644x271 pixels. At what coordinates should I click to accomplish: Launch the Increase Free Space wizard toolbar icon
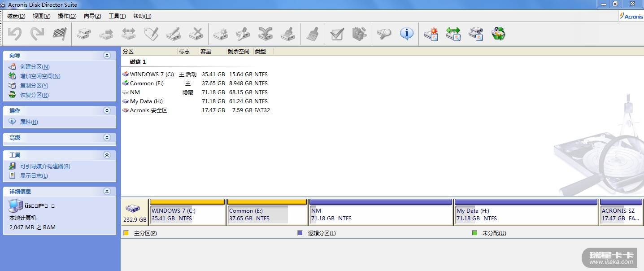coord(453,34)
